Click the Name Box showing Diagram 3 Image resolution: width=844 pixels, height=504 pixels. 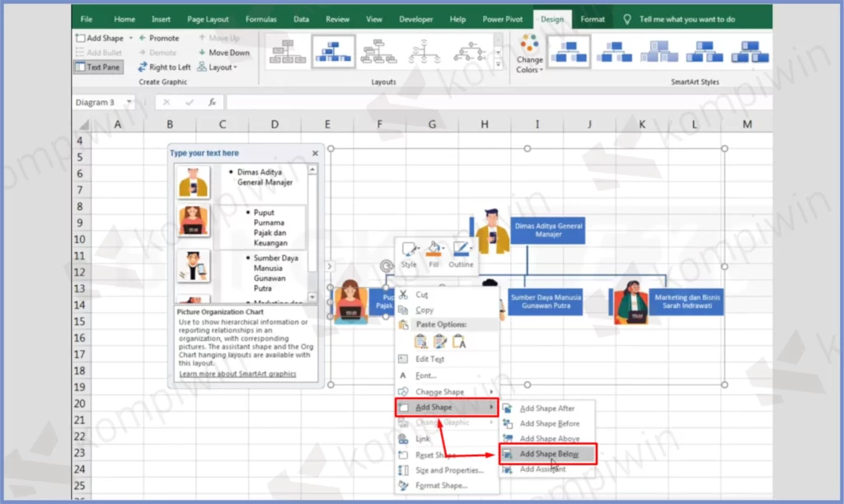[97, 103]
